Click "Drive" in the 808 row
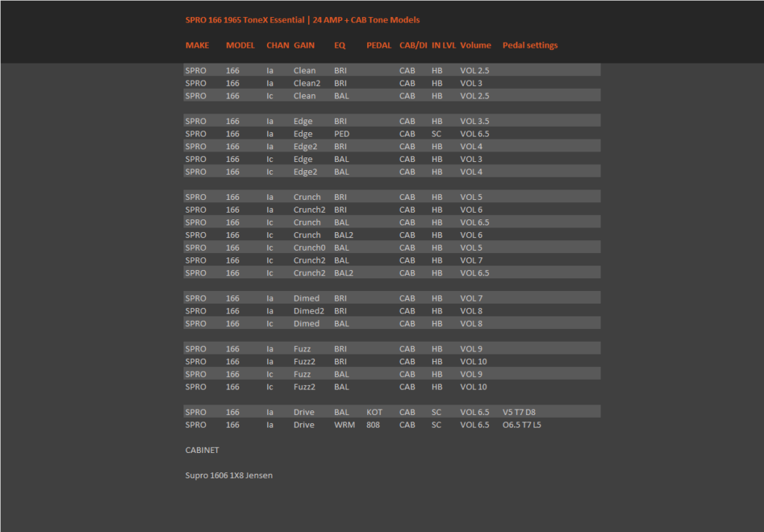Image resolution: width=764 pixels, height=532 pixels. (304, 425)
